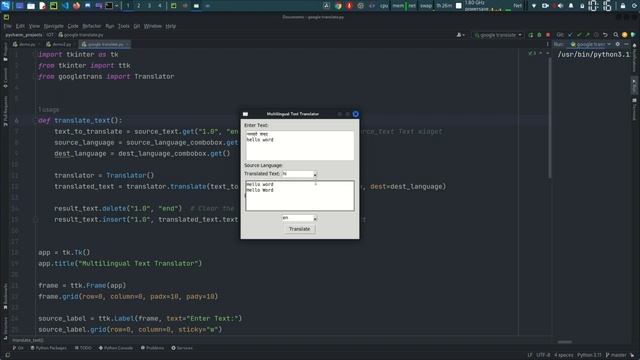
Task: Open the Git tool window at bottom
Action: [18, 348]
